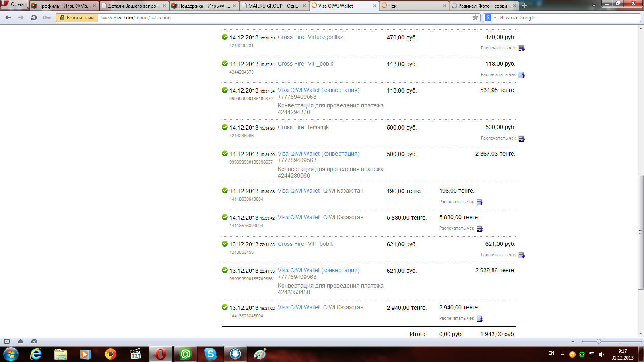The width and height of the screenshot is (644, 362).
Task: Close the 'Visa QIWI Wallet' tab
Action: click(374, 6)
